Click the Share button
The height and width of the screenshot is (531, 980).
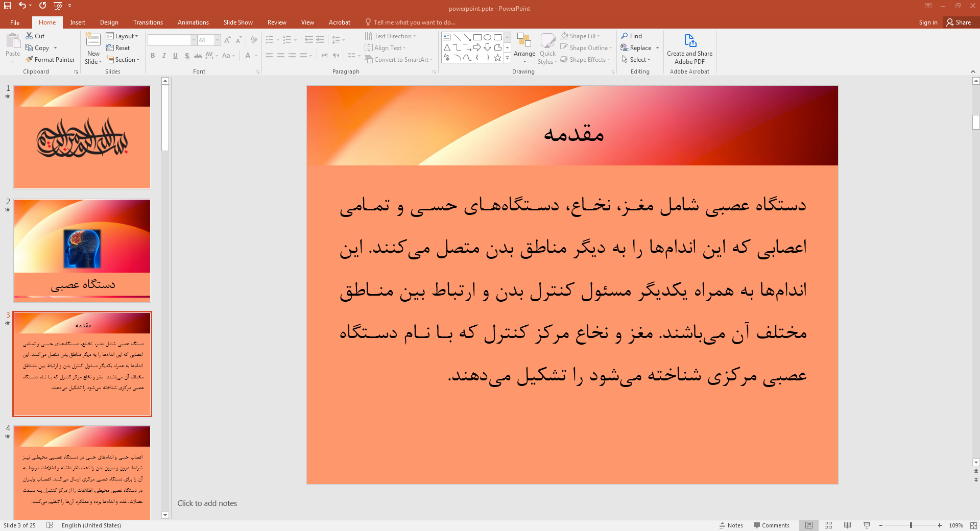point(959,22)
